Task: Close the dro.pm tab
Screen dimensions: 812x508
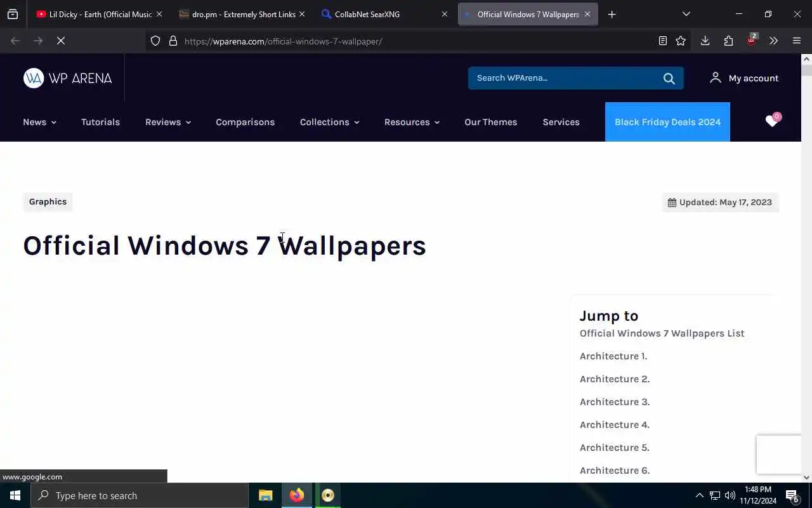Action: (x=302, y=14)
